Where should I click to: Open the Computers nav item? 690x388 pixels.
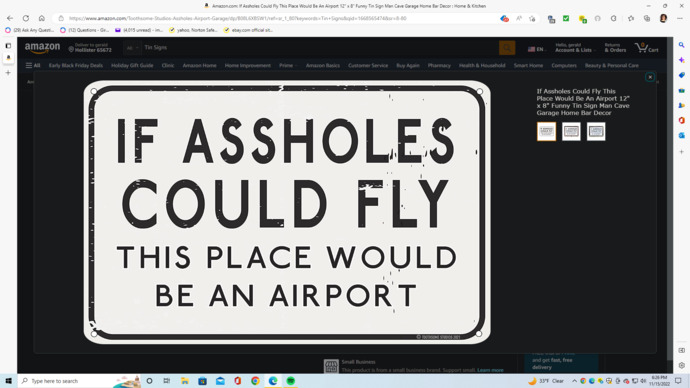pyautogui.click(x=564, y=65)
